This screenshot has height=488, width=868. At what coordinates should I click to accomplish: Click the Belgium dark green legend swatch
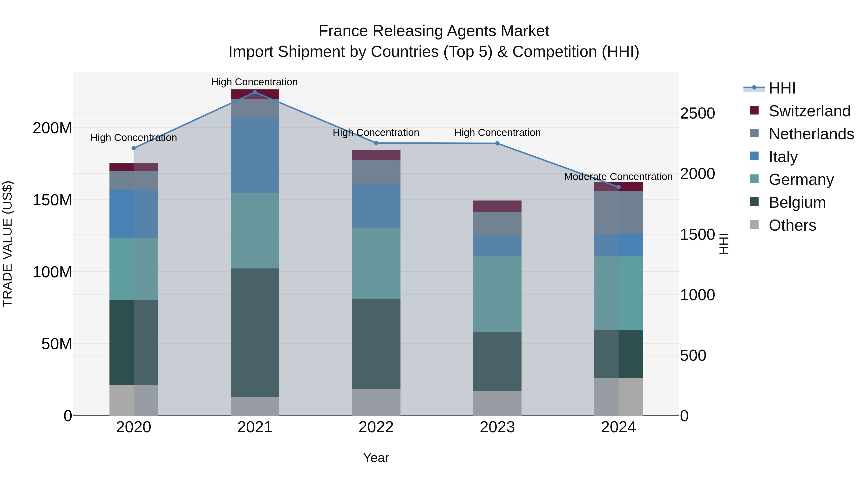754,202
